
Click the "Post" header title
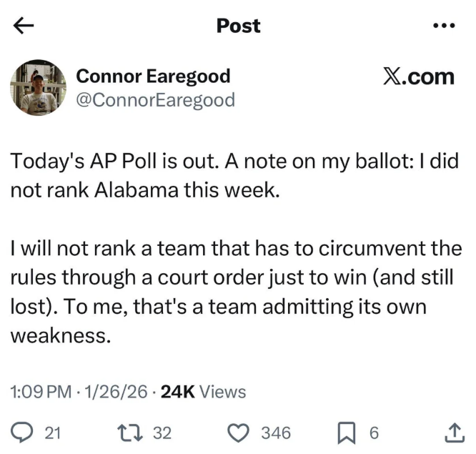238,26
